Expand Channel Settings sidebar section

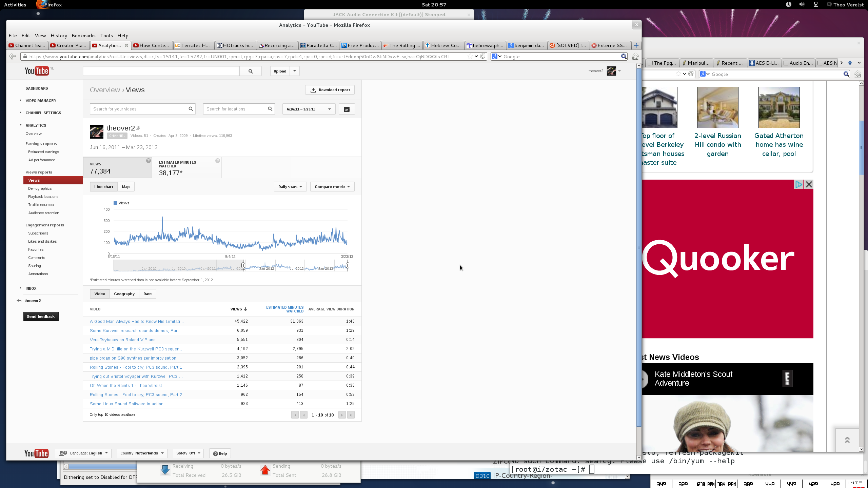(21, 113)
